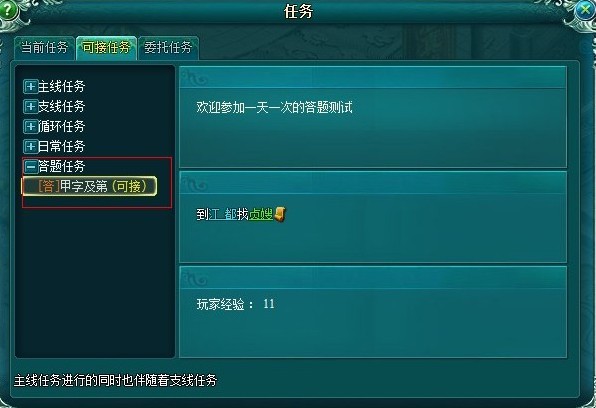The height and width of the screenshot is (408, 596).
Task: Expand the 支线任务 category
Action: (54, 106)
